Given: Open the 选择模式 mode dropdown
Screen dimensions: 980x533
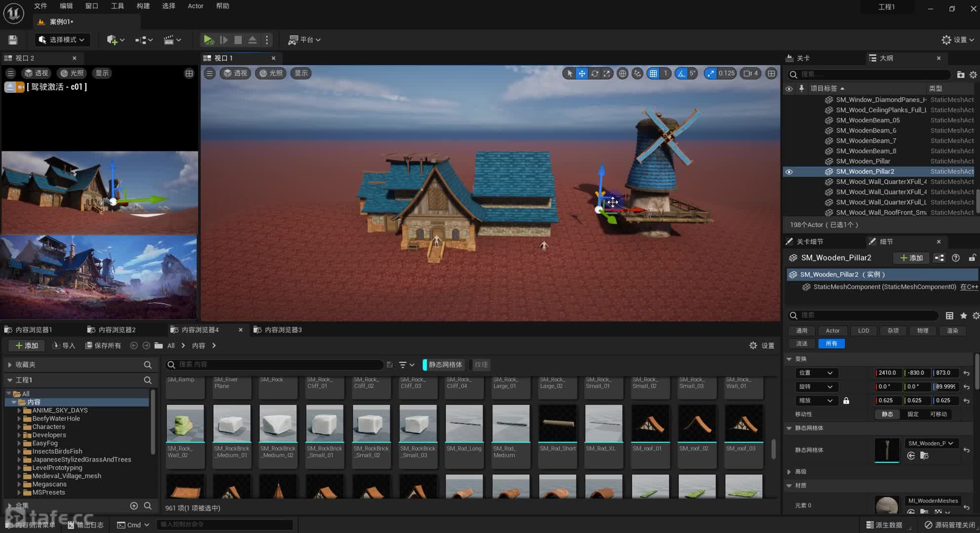Looking at the screenshot, I should [x=62, y=39].
